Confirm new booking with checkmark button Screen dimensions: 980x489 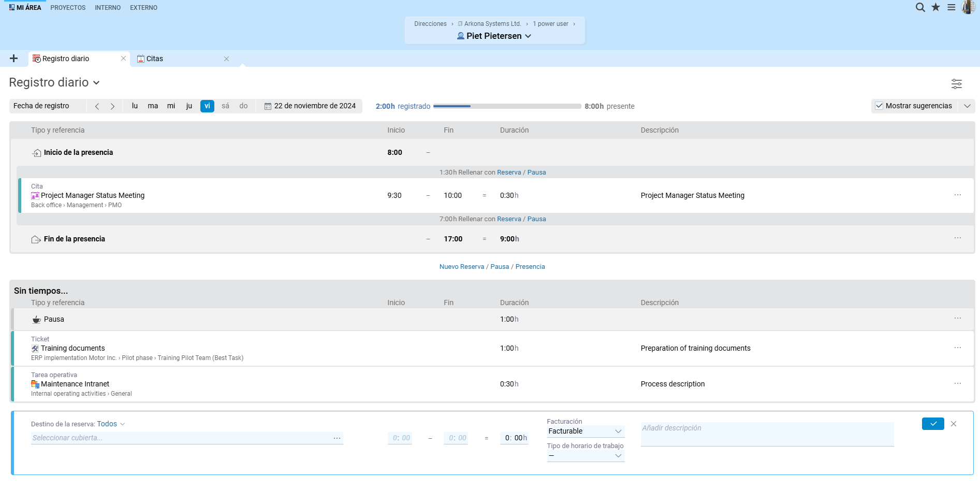pyautogui.click(x=933, y=424)
